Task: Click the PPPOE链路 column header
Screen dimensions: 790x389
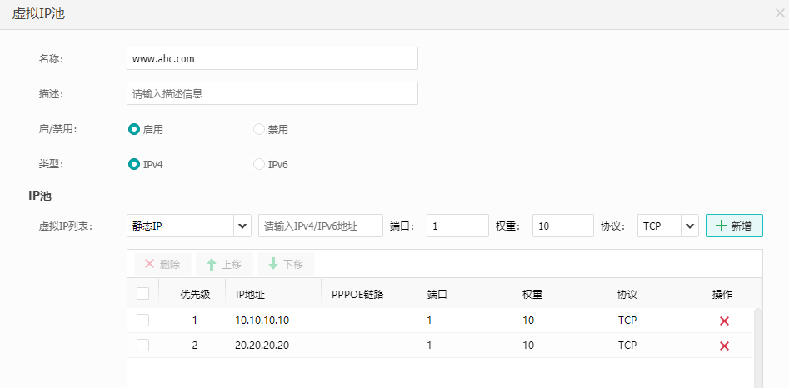Action: pyautogui.click(x=358, y=294)
